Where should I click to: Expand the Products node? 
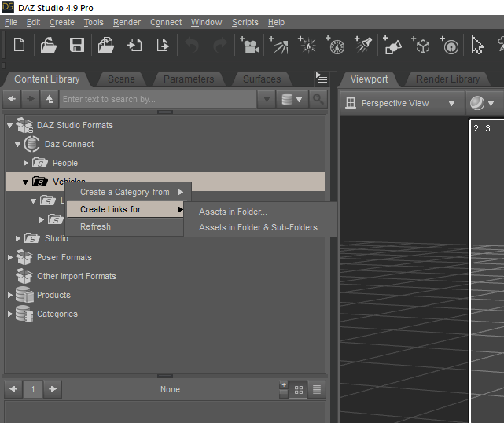click(10, 295)
